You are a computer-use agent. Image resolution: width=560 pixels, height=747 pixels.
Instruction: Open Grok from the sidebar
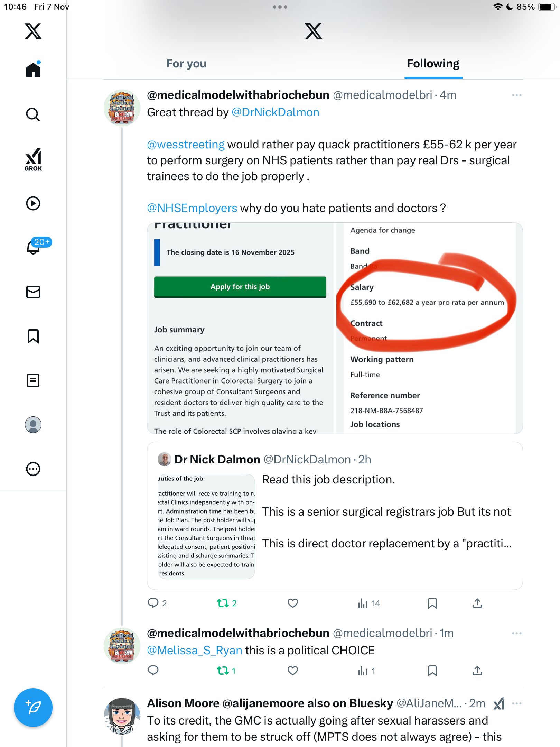(x=33, y=160)
